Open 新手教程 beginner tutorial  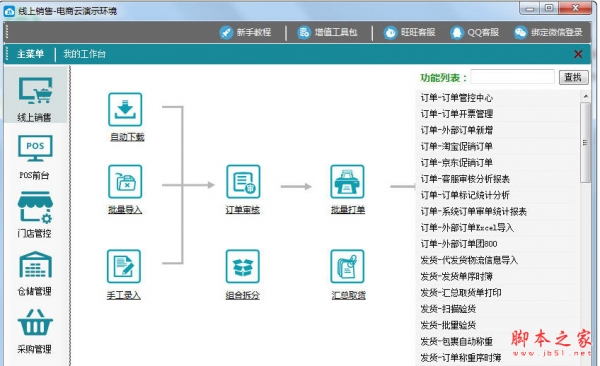click(245, 32)
